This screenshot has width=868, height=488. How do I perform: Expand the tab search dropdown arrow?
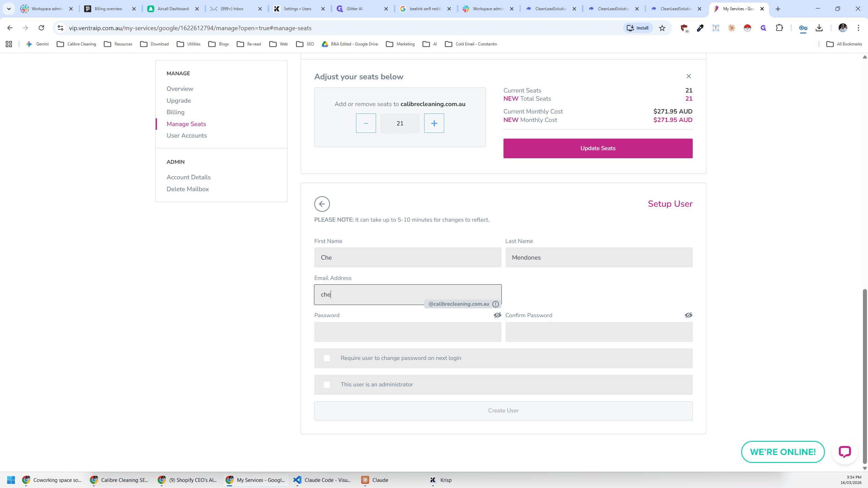click(9, 9)
